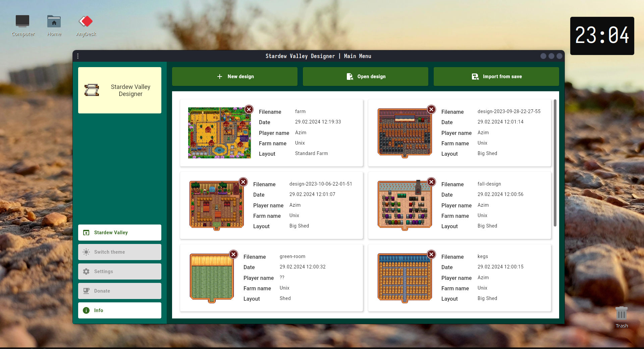Screen dimensions: 644x349
Task: Click the Donate sidebar button
Action: 120,291
